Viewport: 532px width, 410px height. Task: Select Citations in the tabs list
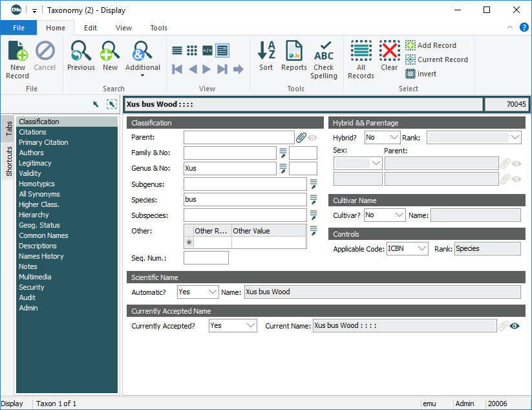(x=32, y=132)
